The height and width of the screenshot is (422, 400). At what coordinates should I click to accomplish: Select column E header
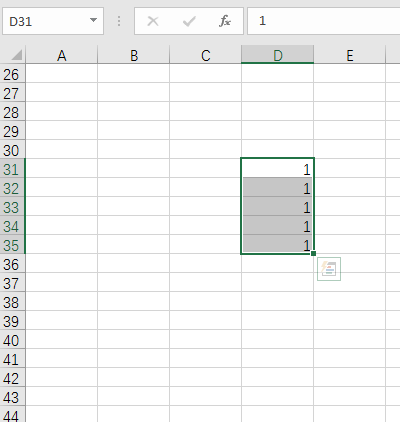point(350,55)
